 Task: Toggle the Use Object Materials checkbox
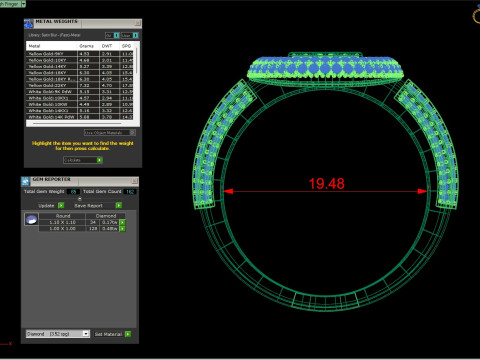(132, 133)
